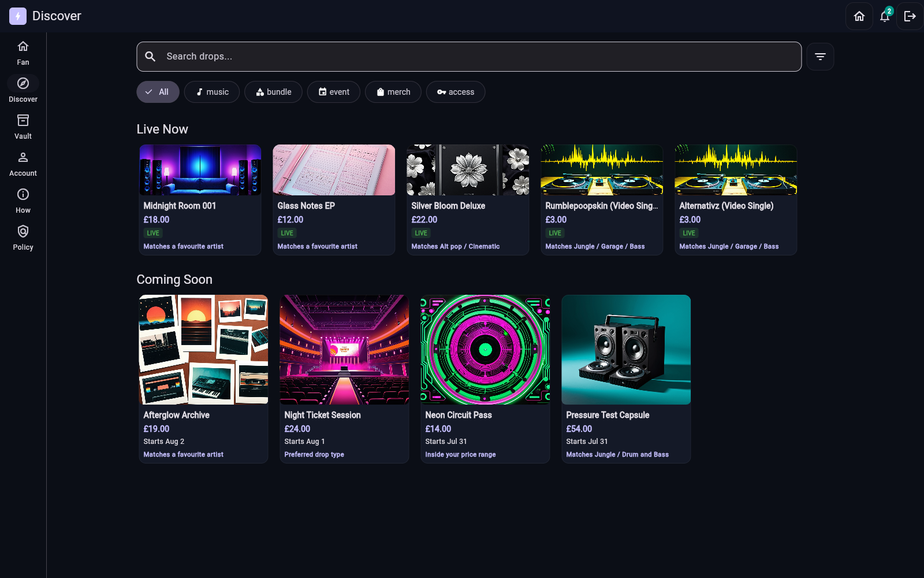The image size is (924, 578).
Task: Click the home icon in top bar
Action: click(x=859, y=16)
